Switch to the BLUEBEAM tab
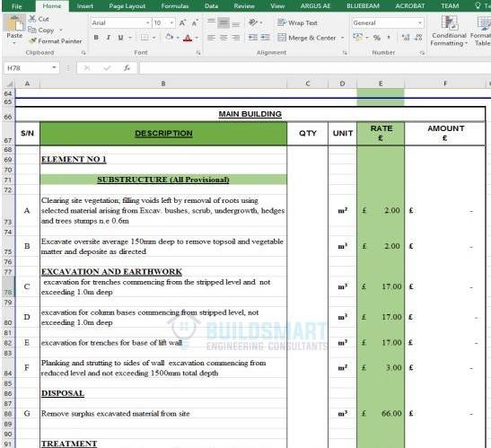The height and width of the screenshot is (448, 491). (363, 6)
